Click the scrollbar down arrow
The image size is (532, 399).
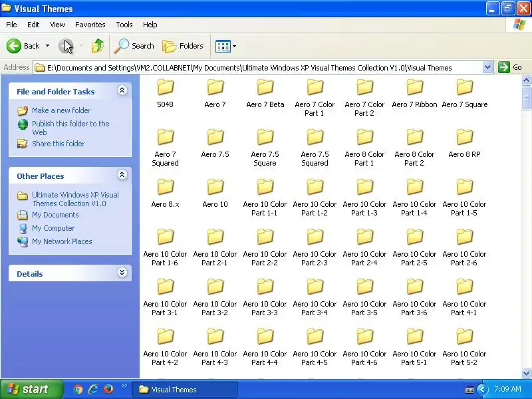coord(526,373)
